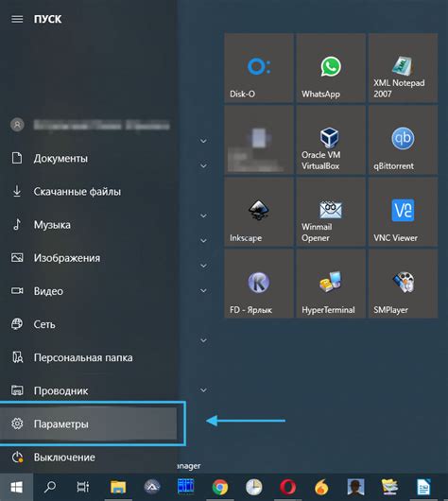Open Winmail Opener tile

[x=331, y=212]
